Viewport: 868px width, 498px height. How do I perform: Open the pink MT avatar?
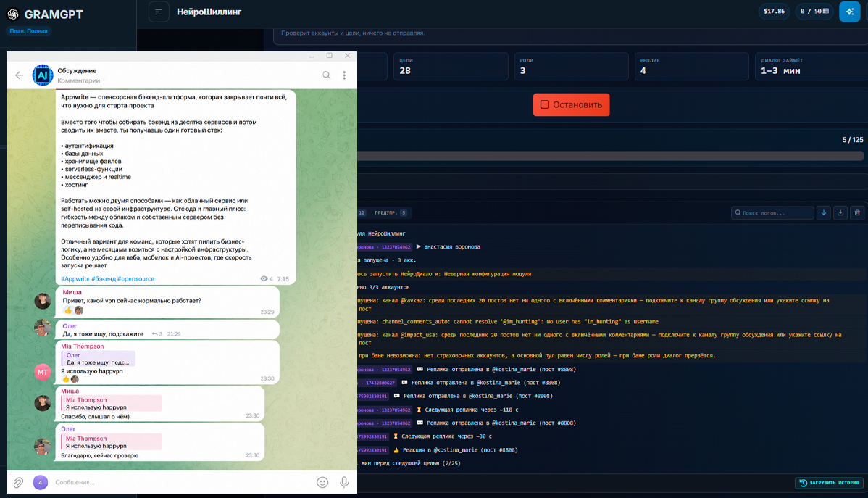point(43,373)
